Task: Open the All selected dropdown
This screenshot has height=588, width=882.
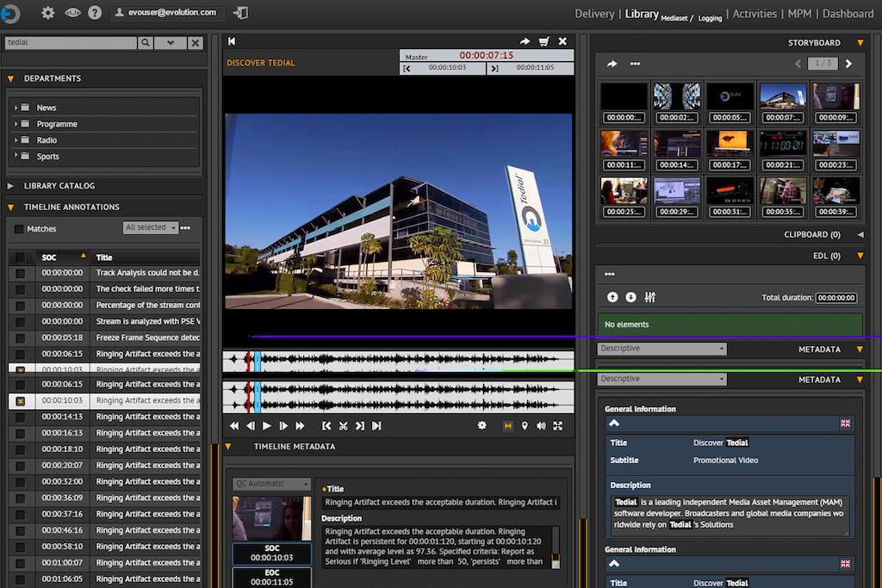Action: 150,227
